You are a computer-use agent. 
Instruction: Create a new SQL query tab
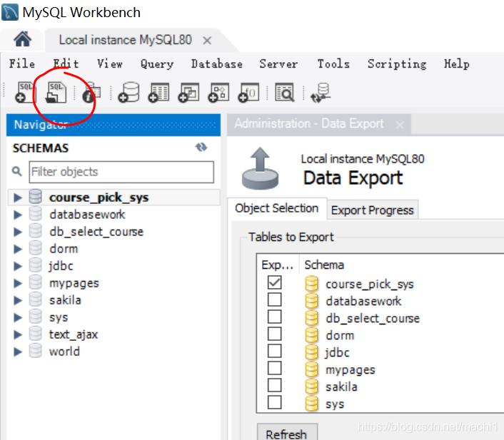click(26, 93)
